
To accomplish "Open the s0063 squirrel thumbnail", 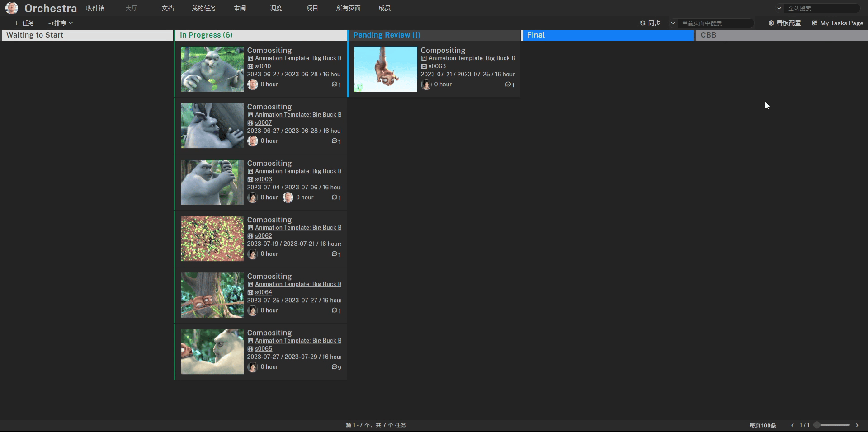I will click(386, 69).
